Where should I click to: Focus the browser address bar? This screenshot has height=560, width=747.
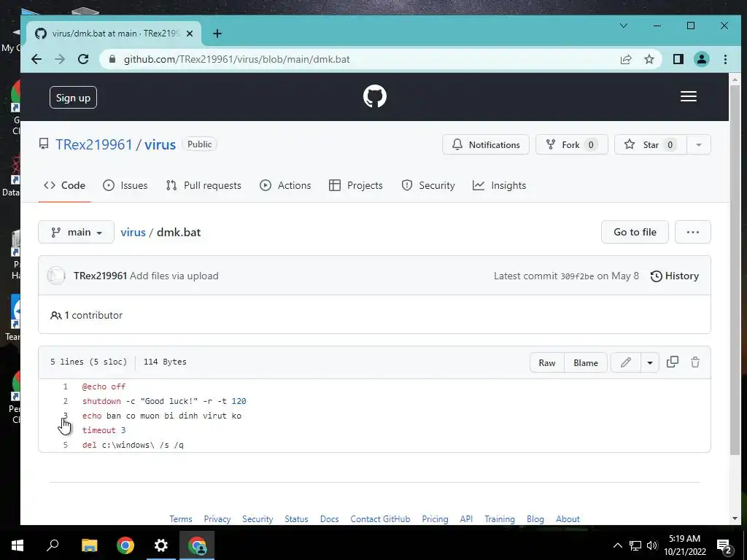click(x=362, y=59)
